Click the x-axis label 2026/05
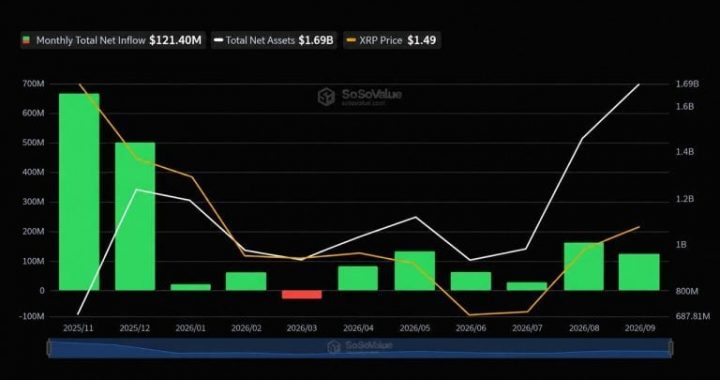 click(x=415, y=328)
